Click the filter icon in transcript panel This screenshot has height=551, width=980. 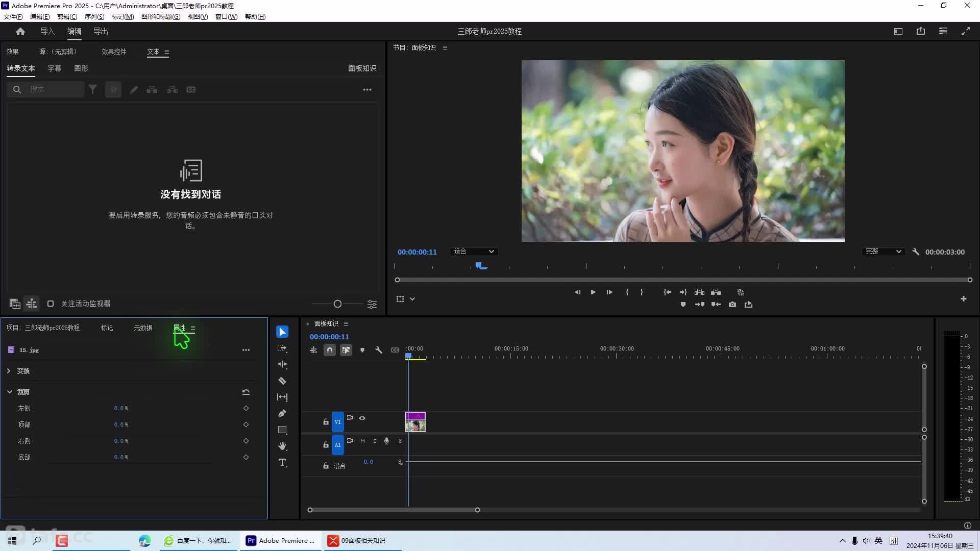point(93,89)
